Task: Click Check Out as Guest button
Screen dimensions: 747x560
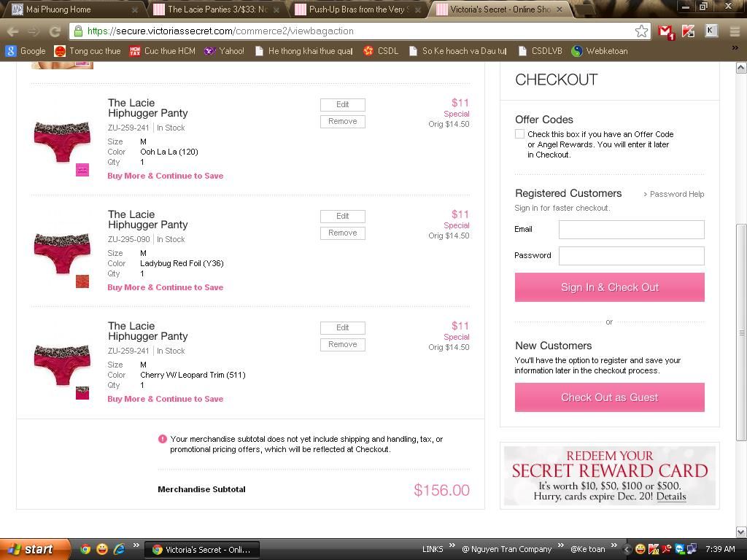Action: 609,397
